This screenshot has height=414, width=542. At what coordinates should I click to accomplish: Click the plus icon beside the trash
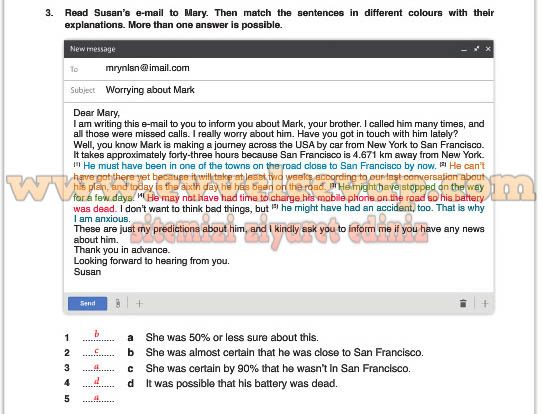pyautogui.click(x=485, y=303)
